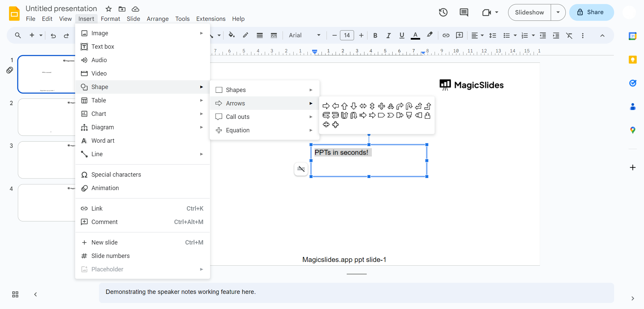Choose the down arrow shape
The width and height of the screenshot is (644, 309).
click(354, 106)
